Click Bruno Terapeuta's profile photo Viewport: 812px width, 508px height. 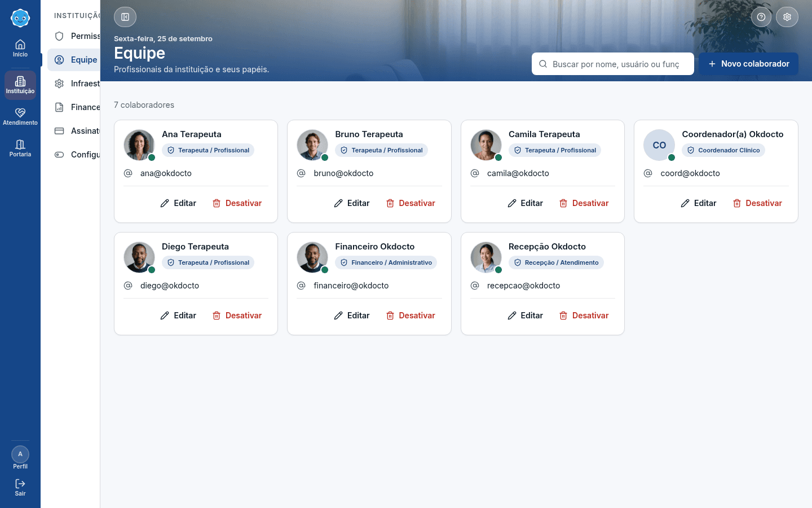(312, 145)
